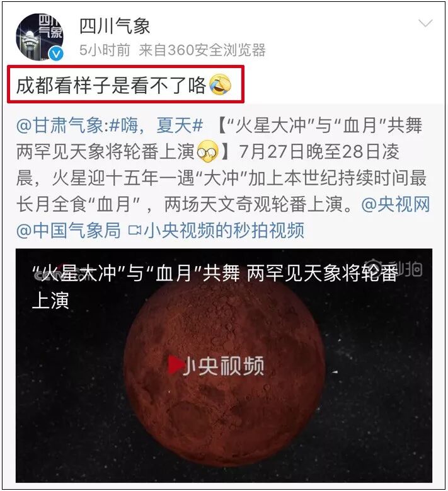Click the video title overlay text
This screenshot has width=448, height=491.
point(214,287)
